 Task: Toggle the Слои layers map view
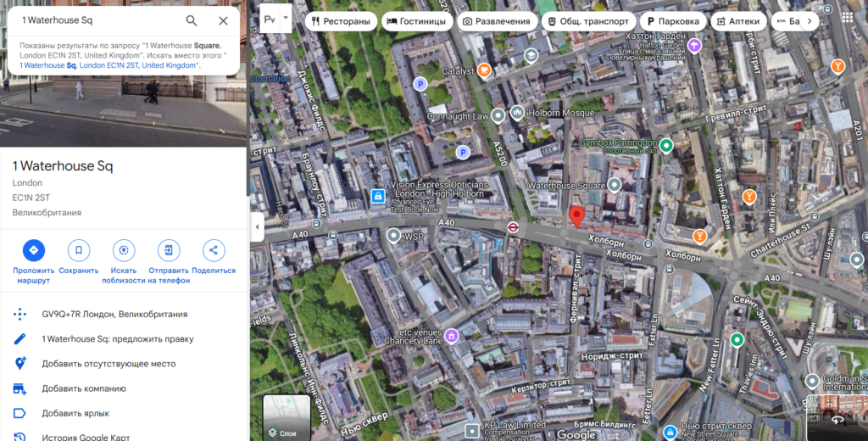(287, 417)
